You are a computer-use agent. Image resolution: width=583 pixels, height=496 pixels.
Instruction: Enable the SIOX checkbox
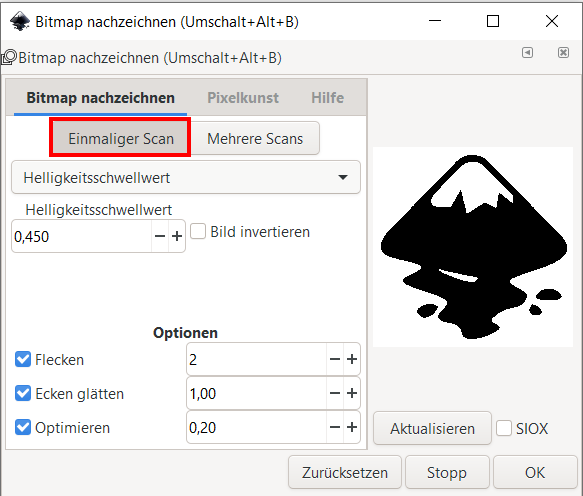504,428
